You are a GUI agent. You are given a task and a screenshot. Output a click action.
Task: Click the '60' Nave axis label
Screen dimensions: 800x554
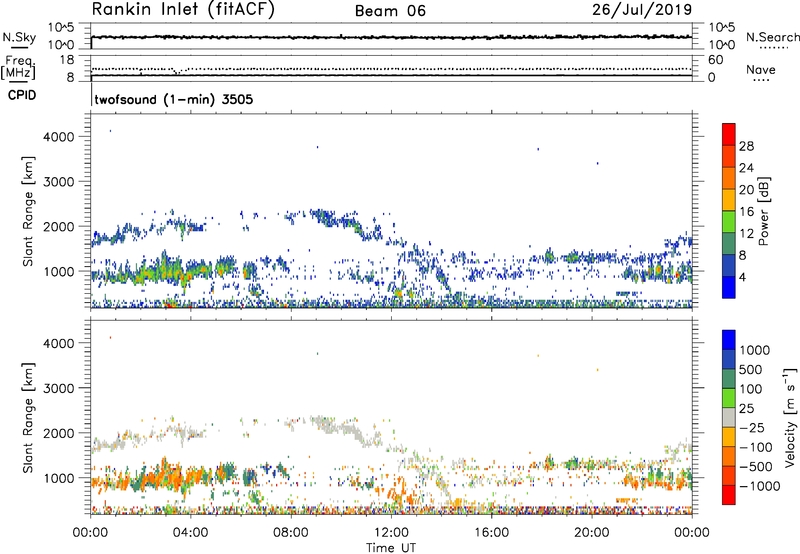(715, 60)
